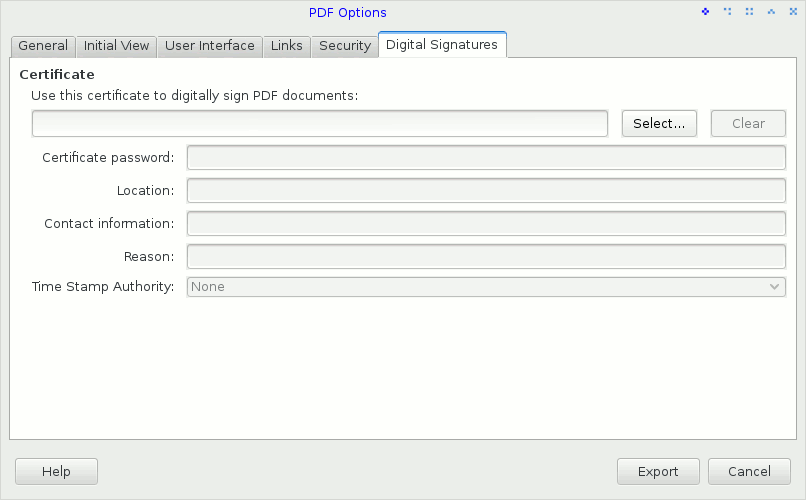Click the diamond-shaped icon in the title bar
This screenshot has width=806, height=500.
coord(705,12)
